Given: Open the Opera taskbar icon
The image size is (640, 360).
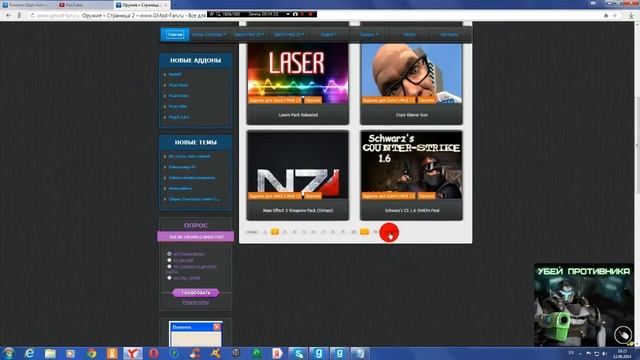Looking at the screenshot, I should tap(153, 353).
